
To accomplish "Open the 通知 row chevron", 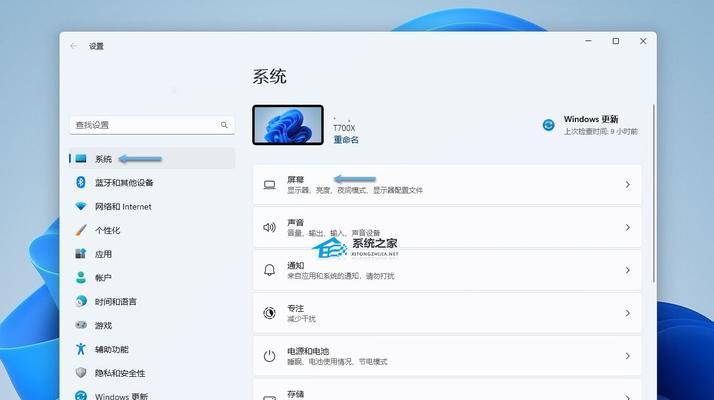I will tap(627, 270).
